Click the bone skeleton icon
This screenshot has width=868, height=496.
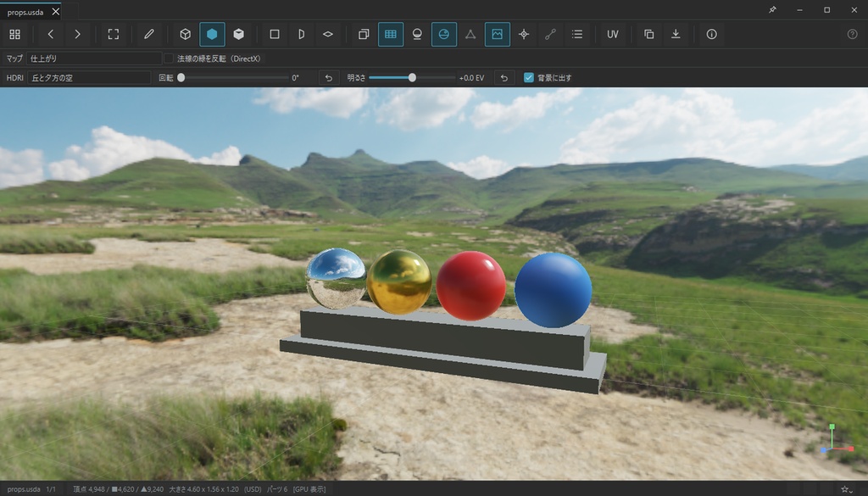[550, 34]
